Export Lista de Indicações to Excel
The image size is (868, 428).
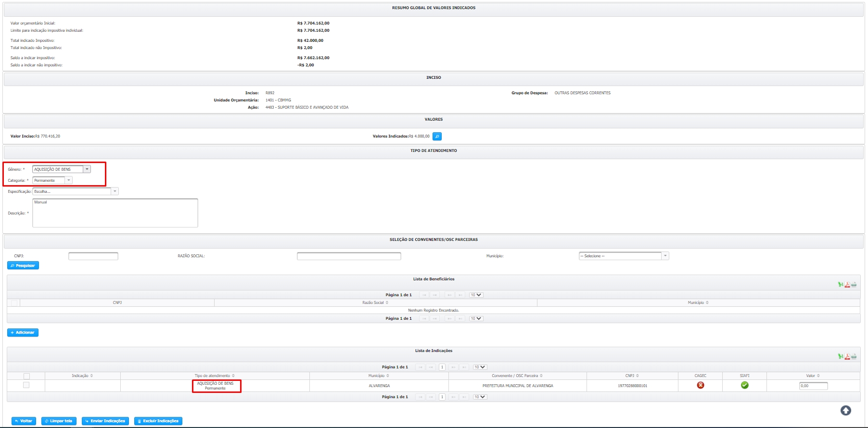tap(841, 356)
